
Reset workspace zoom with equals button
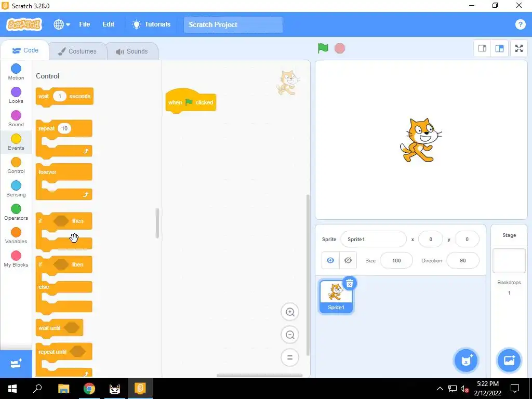290,357
